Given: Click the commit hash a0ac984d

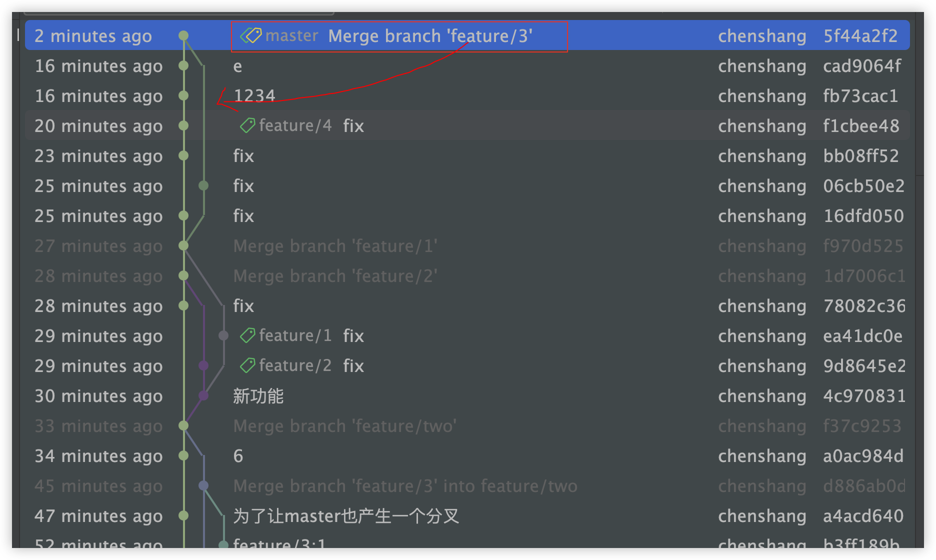Looking at the screenshot, I should 863,456.
